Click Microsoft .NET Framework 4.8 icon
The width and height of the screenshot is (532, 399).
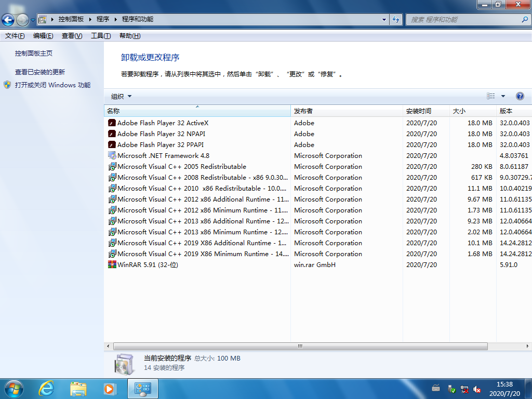coord(112,155)
